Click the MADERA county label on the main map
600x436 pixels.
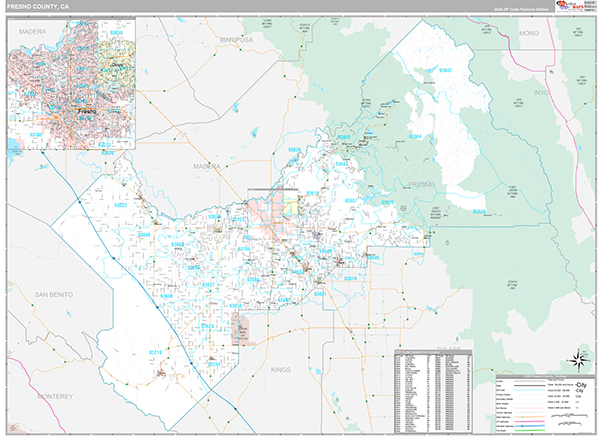(207, 167)
